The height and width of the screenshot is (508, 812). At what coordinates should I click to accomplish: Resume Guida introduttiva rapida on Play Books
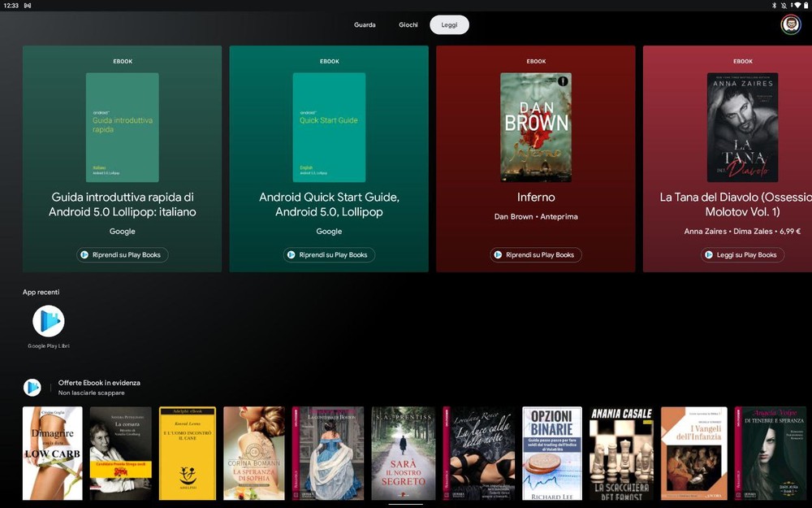(123, 254)
